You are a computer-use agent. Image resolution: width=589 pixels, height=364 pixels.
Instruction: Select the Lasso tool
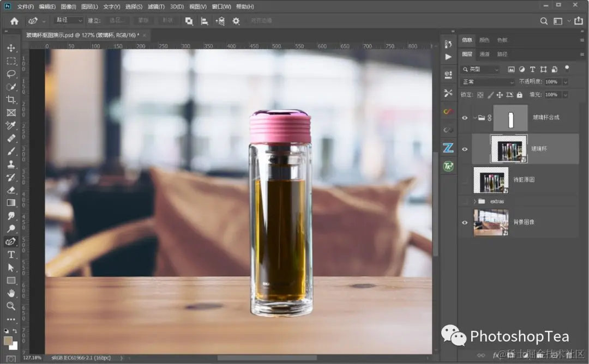pyautogui.click(x=11, y=74)
